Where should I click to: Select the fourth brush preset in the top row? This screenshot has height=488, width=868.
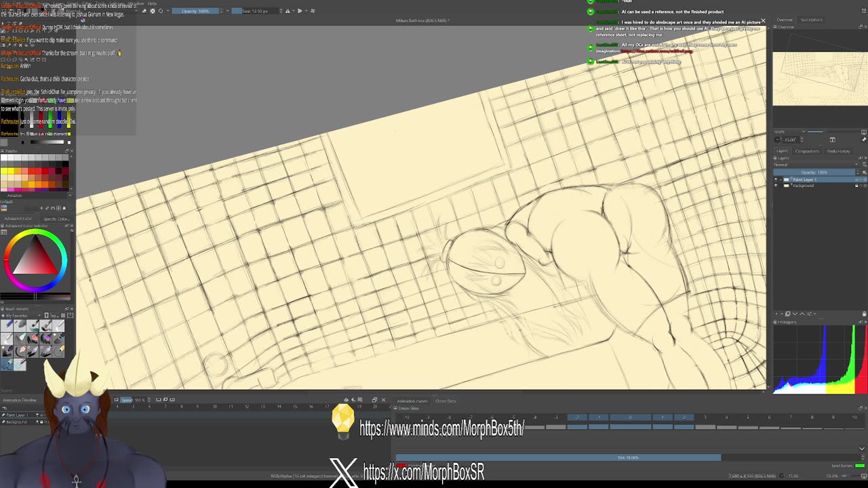point(45,326)
